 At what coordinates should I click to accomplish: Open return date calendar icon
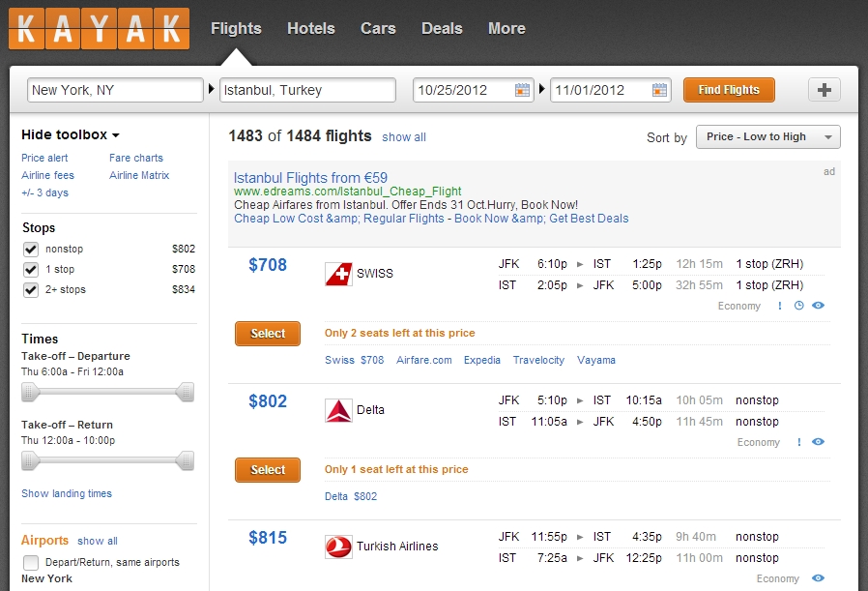(659, 90)
